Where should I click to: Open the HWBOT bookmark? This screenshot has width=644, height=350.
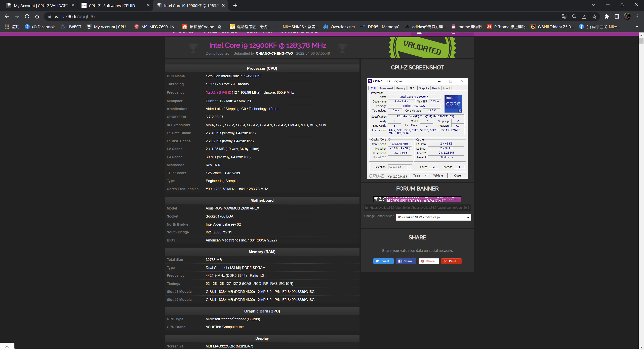pos(71,27)
